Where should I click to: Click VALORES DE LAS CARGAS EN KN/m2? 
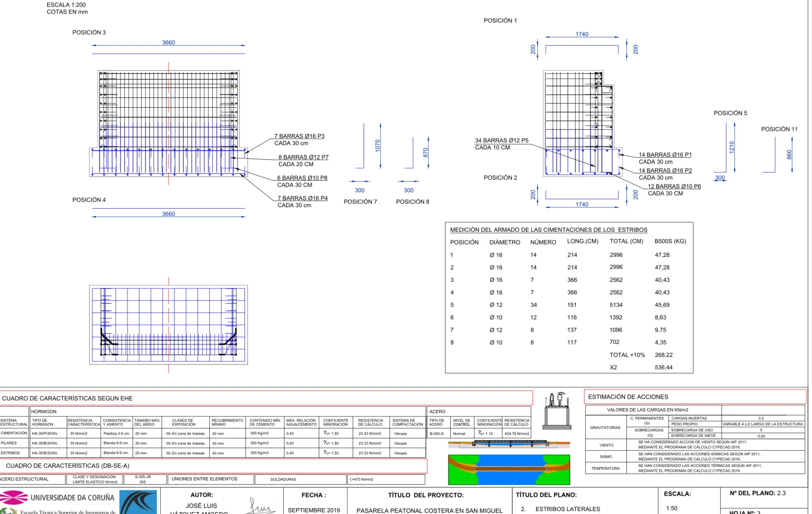coord(647,410)
